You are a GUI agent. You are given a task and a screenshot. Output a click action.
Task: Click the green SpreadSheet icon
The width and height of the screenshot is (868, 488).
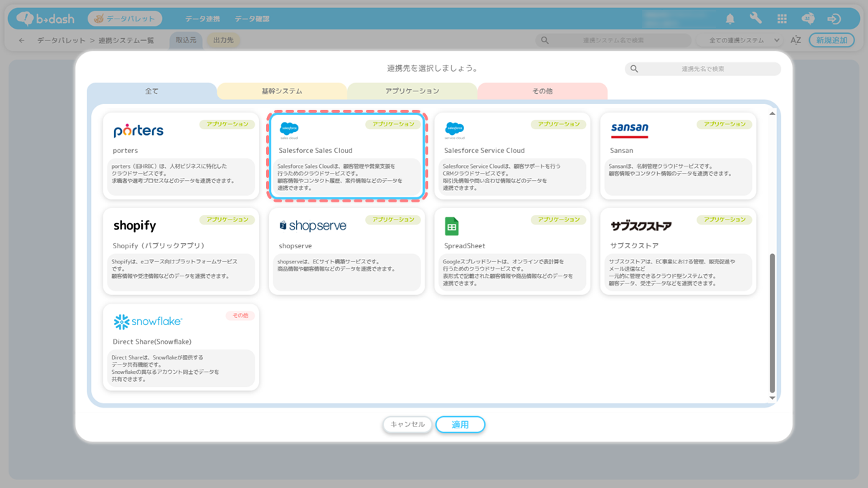click(451, 226)
